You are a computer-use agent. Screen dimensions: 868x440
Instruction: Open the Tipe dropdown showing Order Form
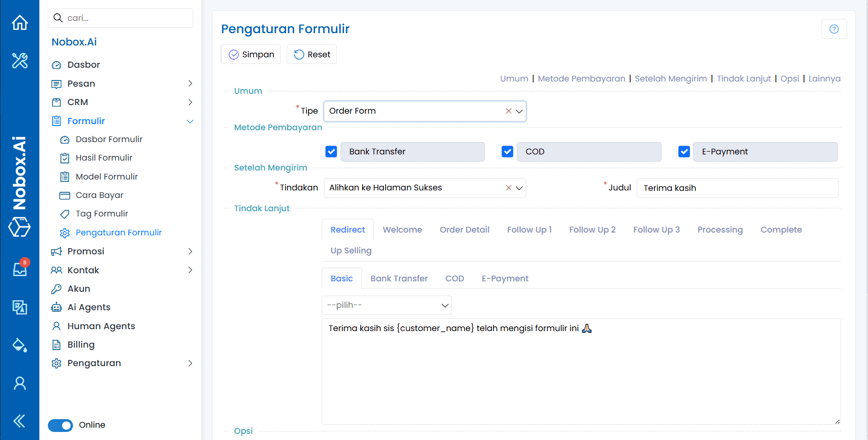[519, 111]
